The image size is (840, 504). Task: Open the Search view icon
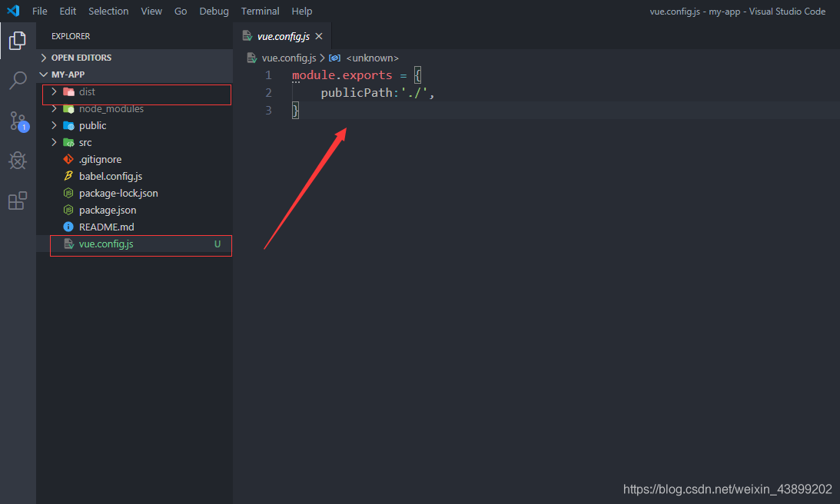tap(18, 81)
